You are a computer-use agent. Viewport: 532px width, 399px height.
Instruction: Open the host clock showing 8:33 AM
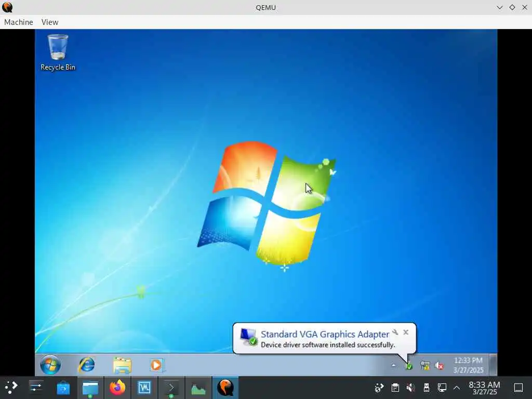(485, 388)
